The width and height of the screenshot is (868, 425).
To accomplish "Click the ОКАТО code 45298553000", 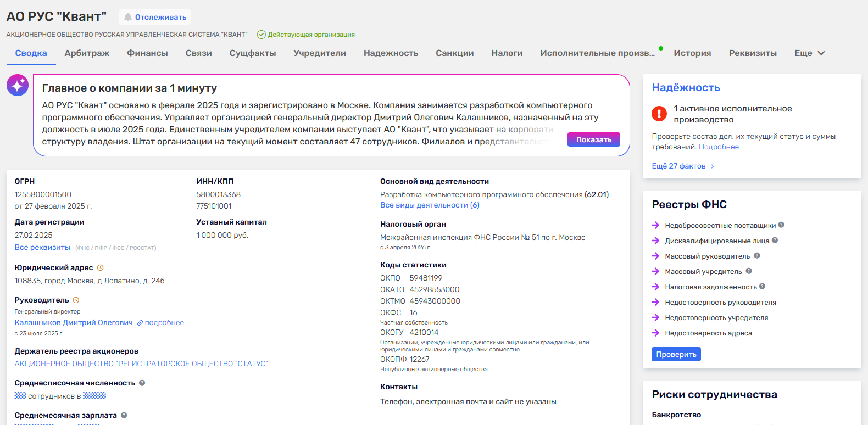I will (x=434, y=289).
